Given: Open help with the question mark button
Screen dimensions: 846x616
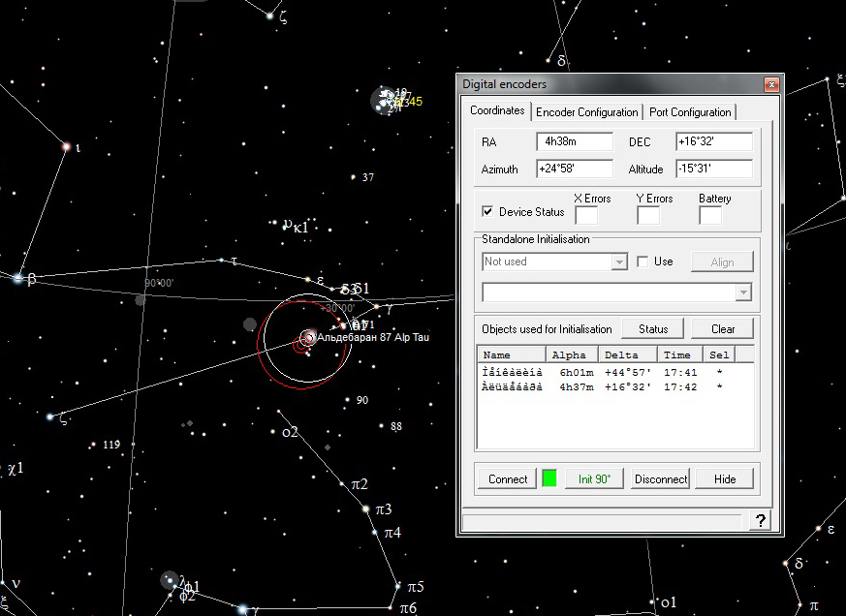Looking at the screenshot, I should tap(760, 520).
